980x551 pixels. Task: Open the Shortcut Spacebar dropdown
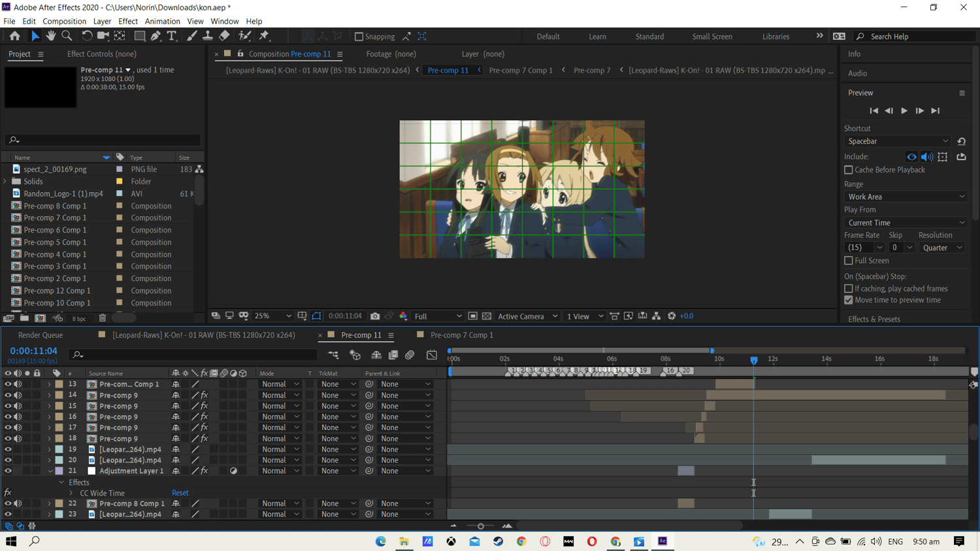(898, 141)
